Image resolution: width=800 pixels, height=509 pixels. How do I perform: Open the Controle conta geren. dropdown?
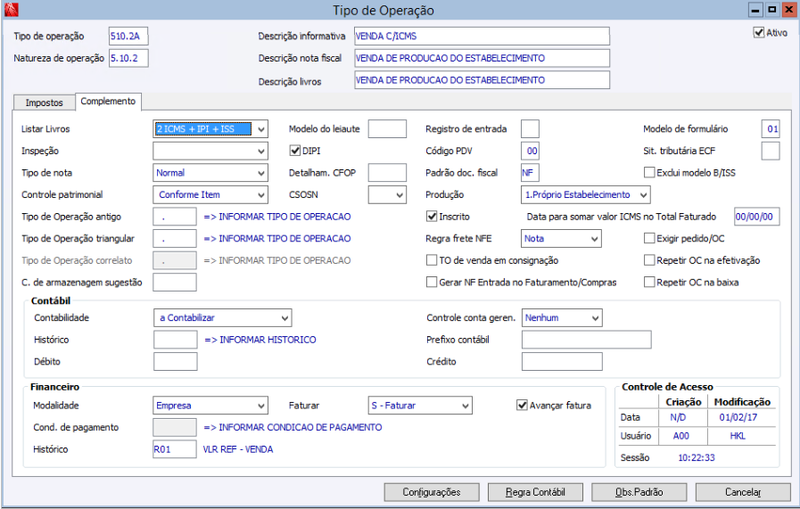[594, 318]
